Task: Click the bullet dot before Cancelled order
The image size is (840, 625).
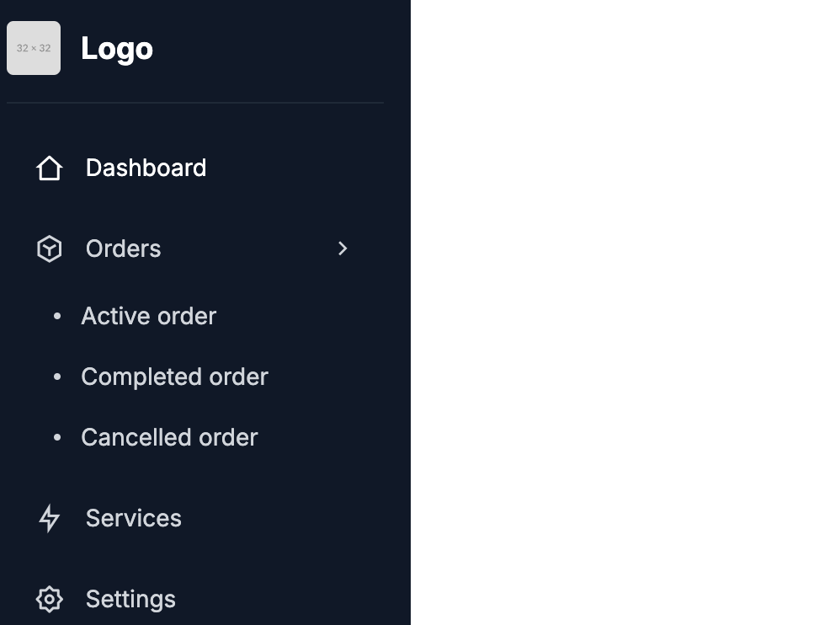Action: (x=57, y=437)
